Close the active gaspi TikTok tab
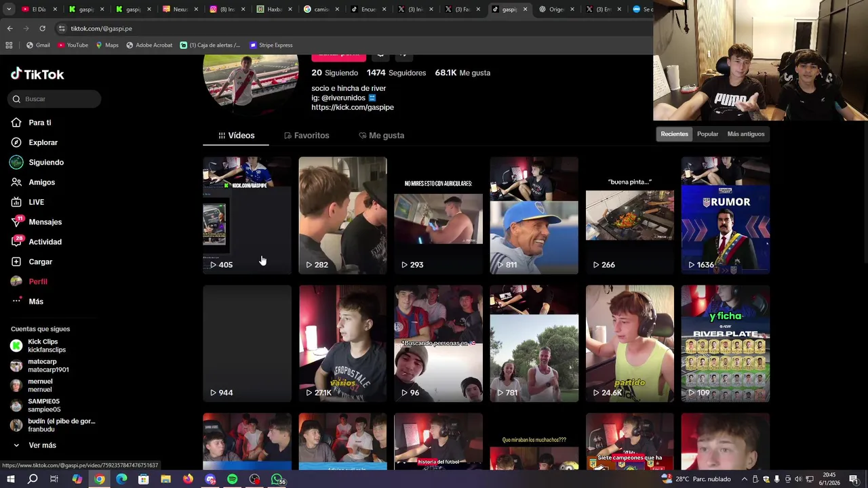Screen dimensions: 868x488 click(525, 9)
